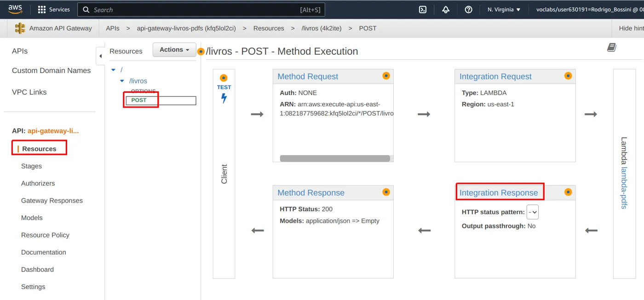Screen dimensions: 644x300
Task: Open VPC Links in sidebar
Action: [x=29, y=92]
